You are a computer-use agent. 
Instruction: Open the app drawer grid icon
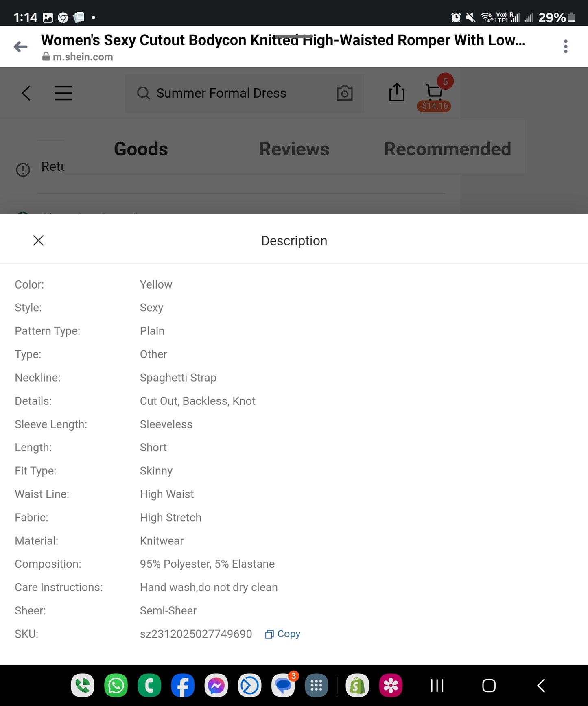point(316,686)
